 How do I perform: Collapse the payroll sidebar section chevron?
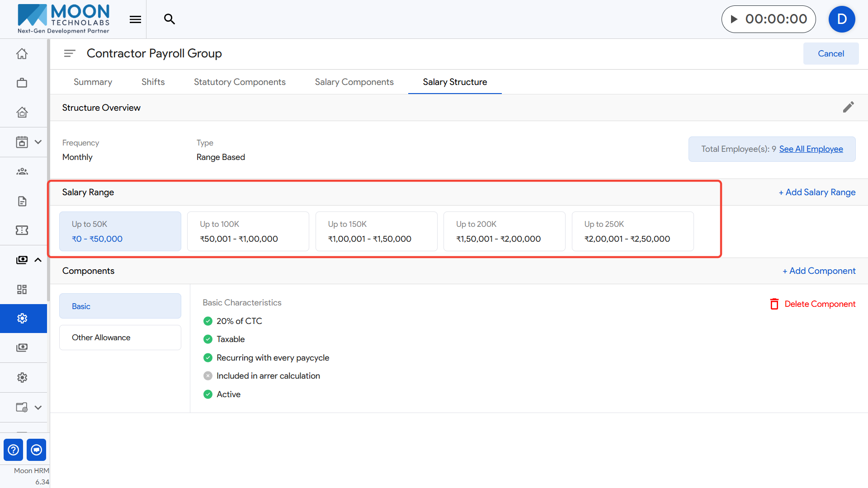pos(38,260)
